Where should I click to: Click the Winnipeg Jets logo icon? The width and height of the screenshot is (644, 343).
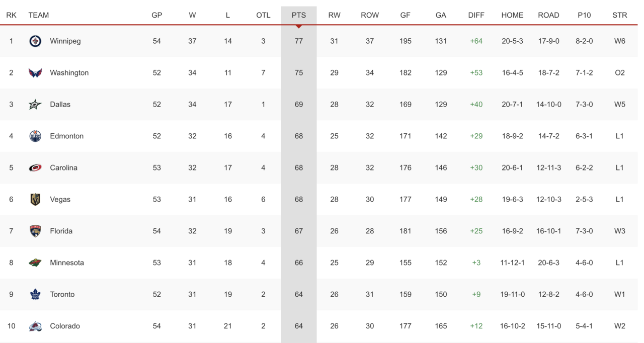coord(35,41)
